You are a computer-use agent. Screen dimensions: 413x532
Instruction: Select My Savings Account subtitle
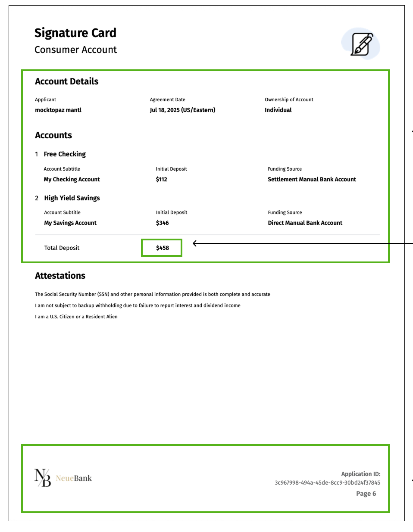click(x=70, y=223)
